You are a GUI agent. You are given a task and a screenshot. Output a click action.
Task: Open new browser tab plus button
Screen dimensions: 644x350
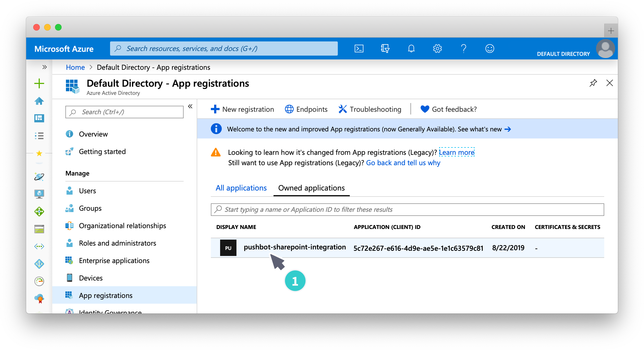coord(611,31)
